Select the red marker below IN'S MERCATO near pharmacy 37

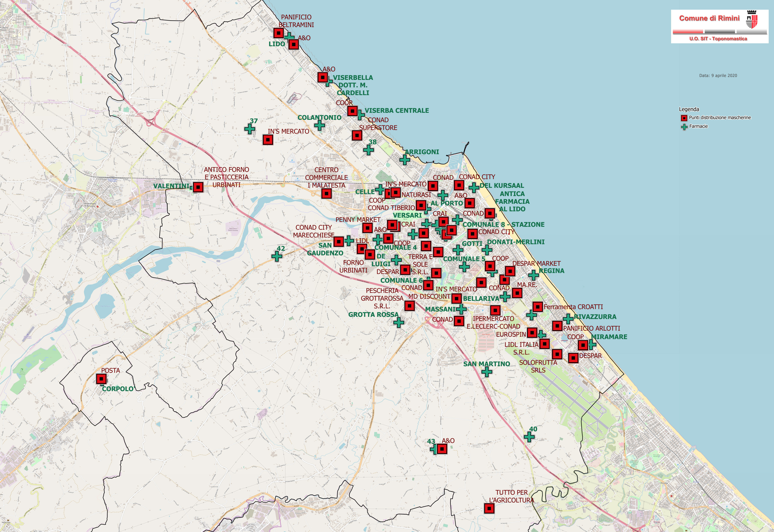coord(268,140)
